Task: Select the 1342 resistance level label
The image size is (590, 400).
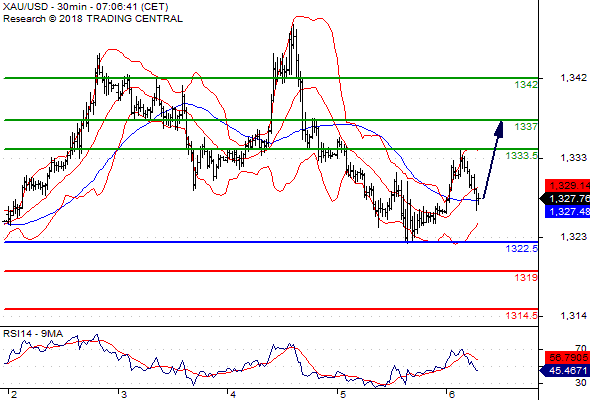Action: (526, 85)
